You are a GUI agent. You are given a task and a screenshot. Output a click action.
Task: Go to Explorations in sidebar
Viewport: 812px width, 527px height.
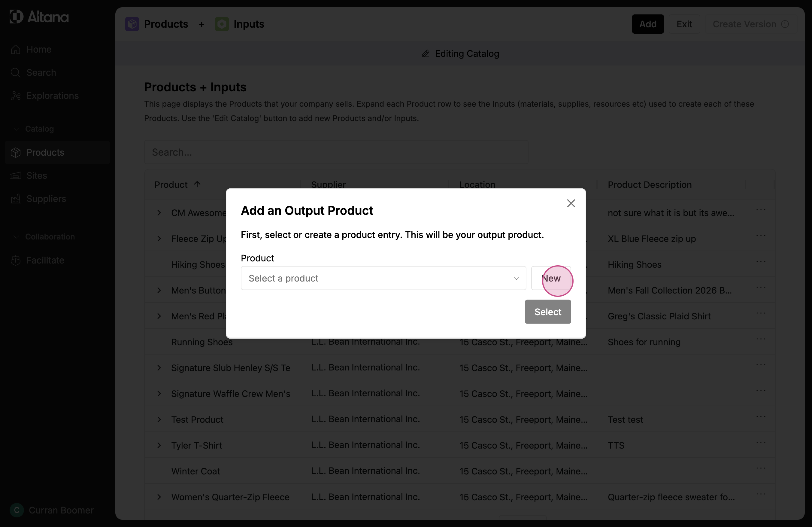[x=52, y=96]
